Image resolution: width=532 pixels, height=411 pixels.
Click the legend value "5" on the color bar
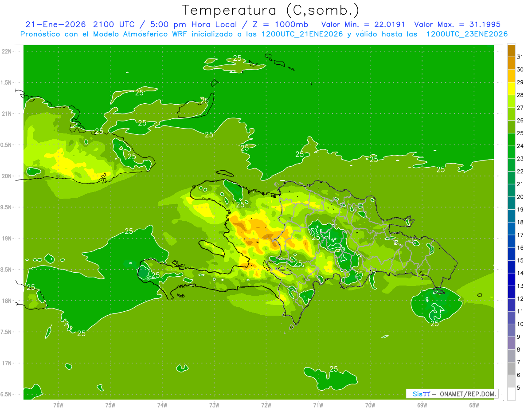[519, 388]
